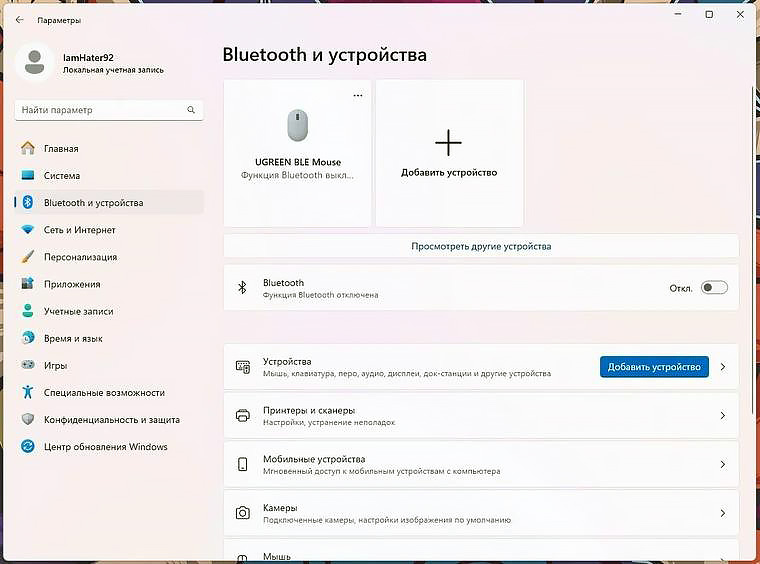Maximize the Параметры window

click(x=709, y=15)
